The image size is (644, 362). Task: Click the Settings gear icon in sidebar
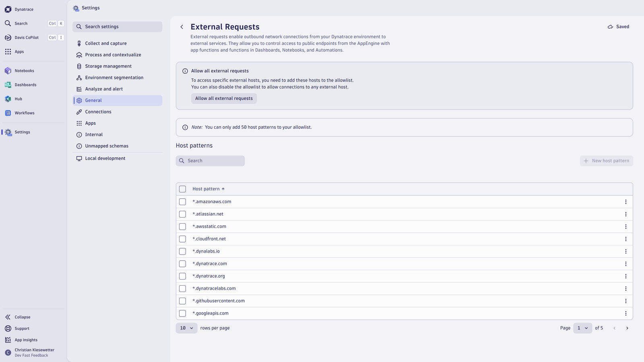8,132
